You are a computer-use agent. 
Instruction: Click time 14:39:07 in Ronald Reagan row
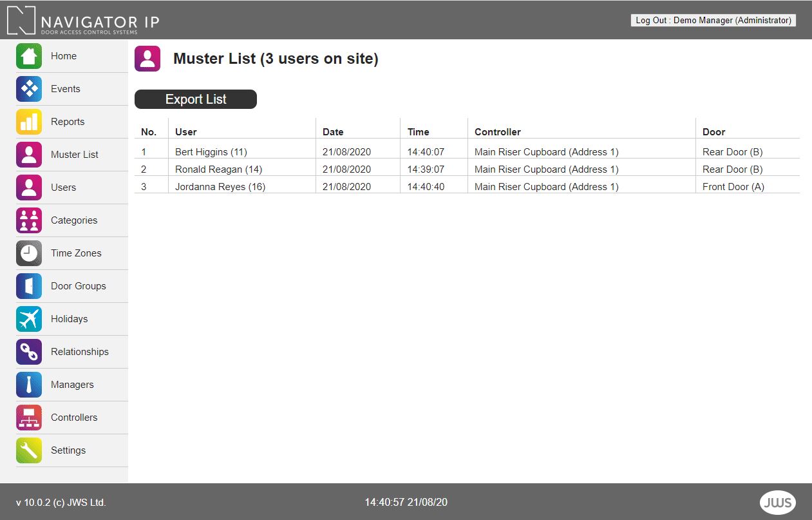(426, 169)
